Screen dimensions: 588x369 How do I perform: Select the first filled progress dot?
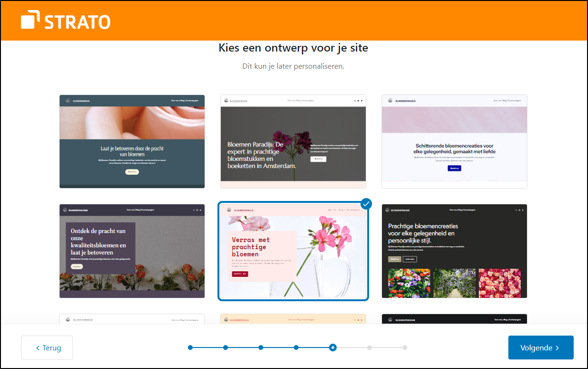(190, 348)
